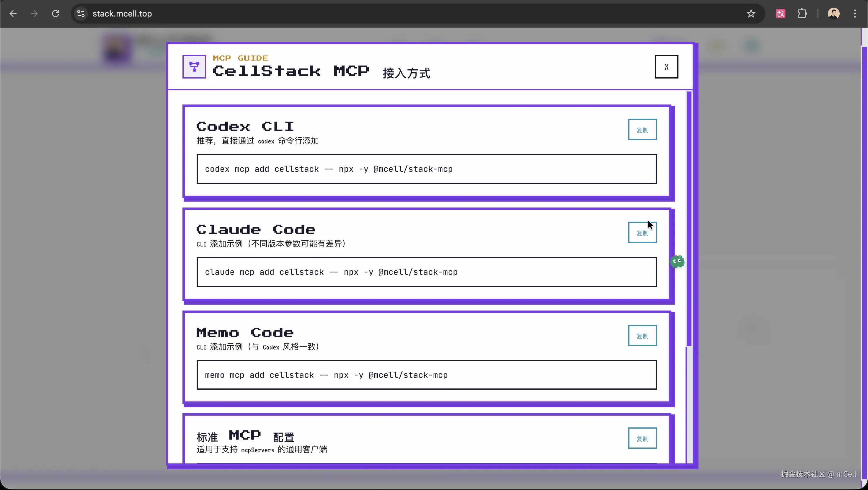Image resolution: width=868 pixels, height=490 pixels.
Task: Copy the standard MCP config
Action: 642,438
